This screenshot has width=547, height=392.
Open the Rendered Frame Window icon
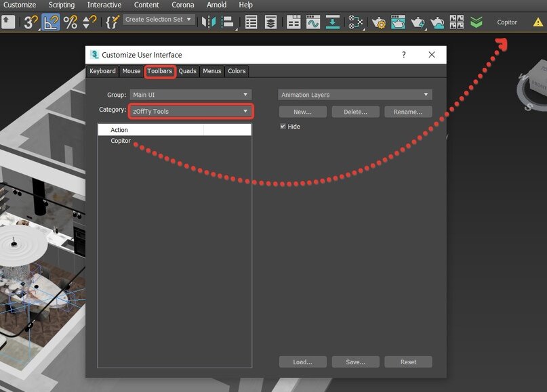[398, 22]
